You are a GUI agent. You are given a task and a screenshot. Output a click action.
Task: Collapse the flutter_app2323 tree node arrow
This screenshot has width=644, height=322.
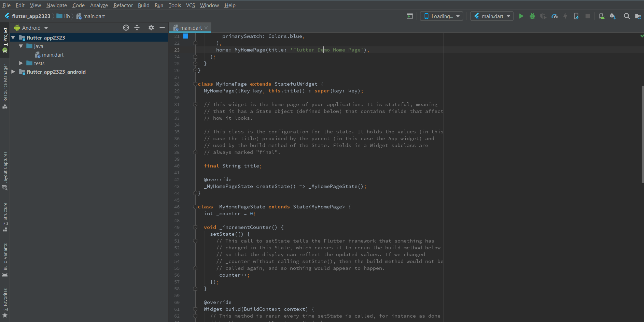(13, 38)
